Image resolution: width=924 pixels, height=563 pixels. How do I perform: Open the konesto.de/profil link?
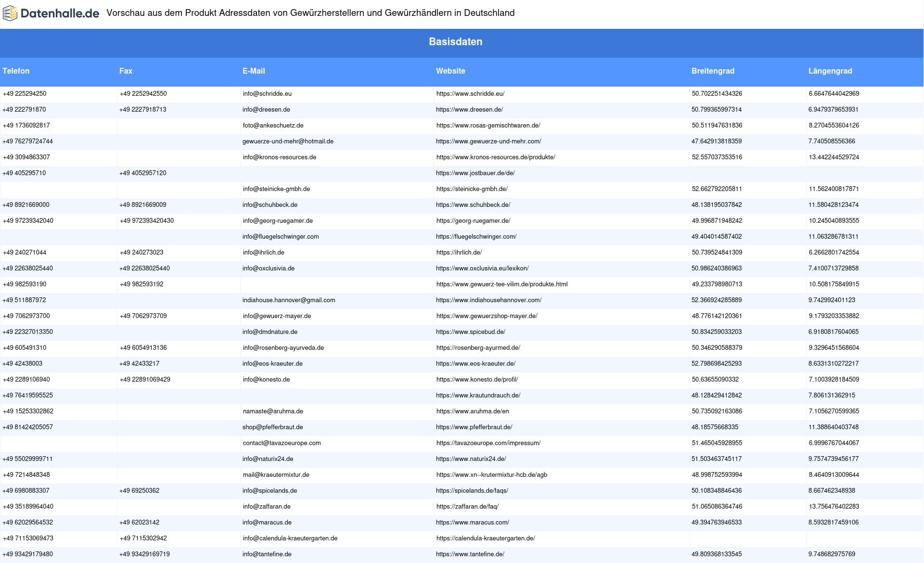(x=477, y=380)
